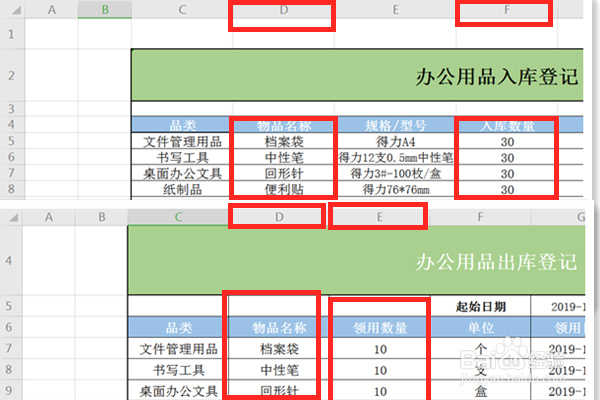Click 物品名称 header cell in 入库登记 sheet
The width and height of the screenshot is (600, 400).
pos(284,125)
